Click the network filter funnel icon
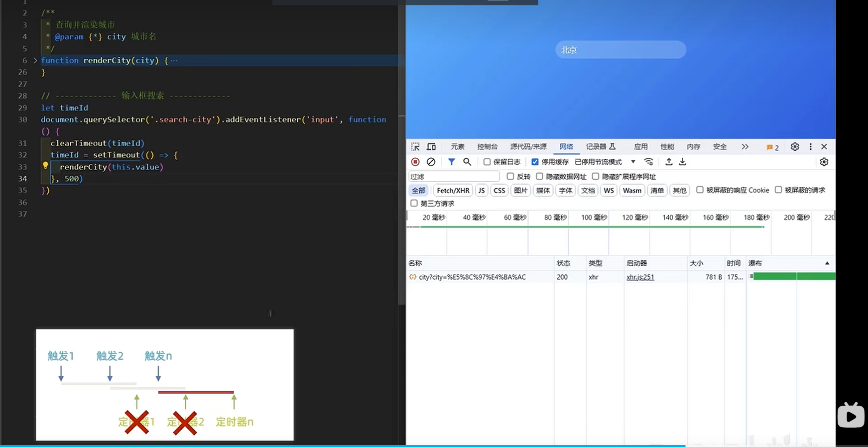 click(451, 162)
